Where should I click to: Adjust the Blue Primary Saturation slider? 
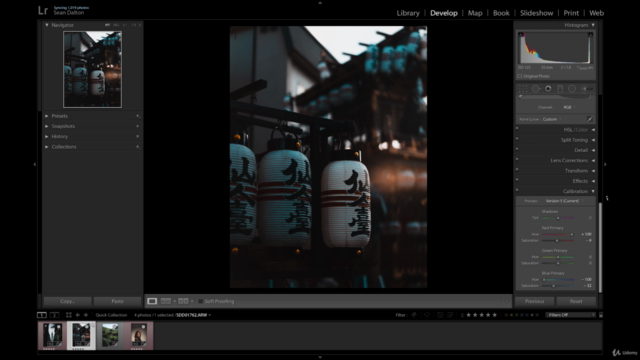coord(553,286)
